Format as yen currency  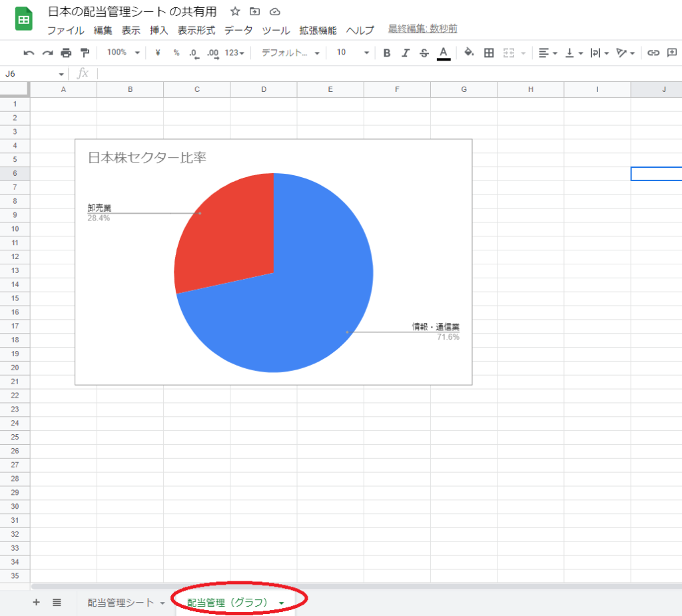[158, 53]
